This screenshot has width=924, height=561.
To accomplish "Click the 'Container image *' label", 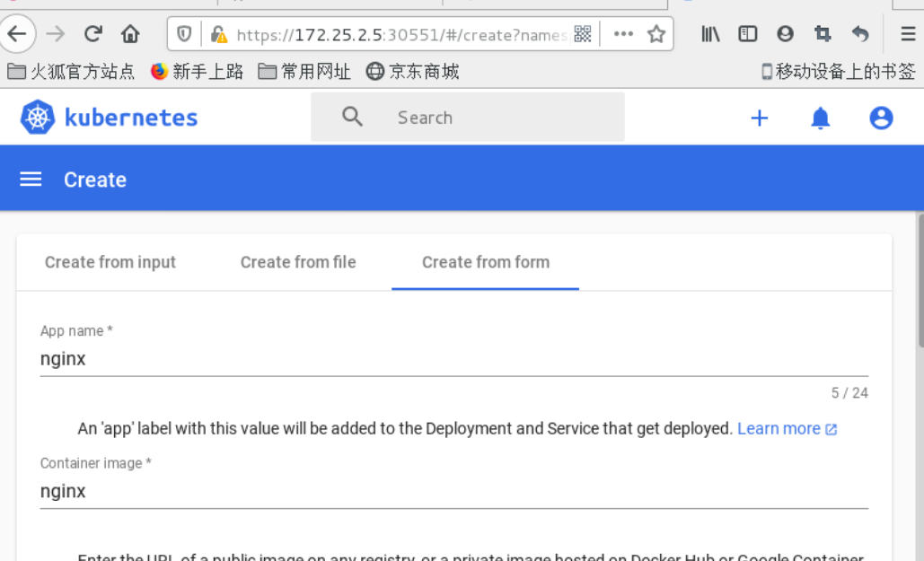I will [x=95, y=464].
